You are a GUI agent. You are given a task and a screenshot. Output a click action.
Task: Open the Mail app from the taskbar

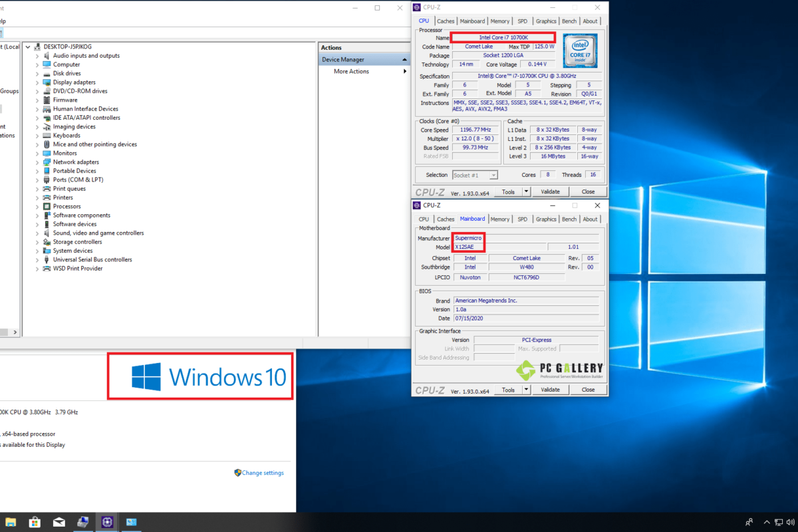tap(59, 522)
